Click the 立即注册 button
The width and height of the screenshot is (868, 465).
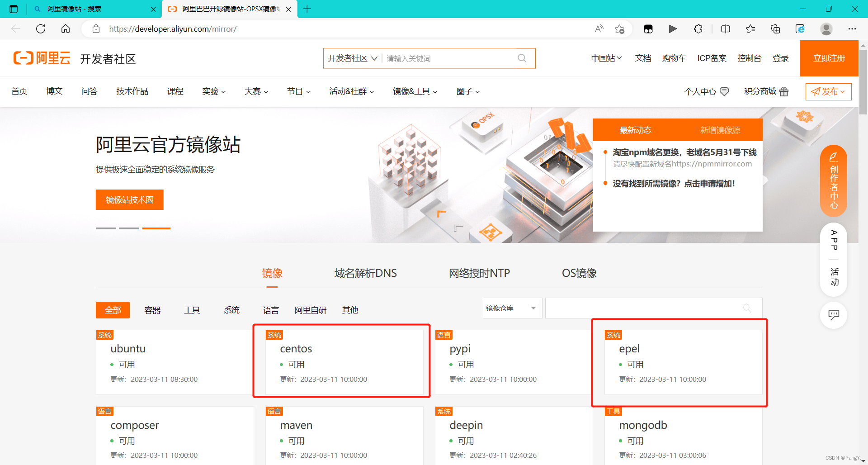coord(829,58)
